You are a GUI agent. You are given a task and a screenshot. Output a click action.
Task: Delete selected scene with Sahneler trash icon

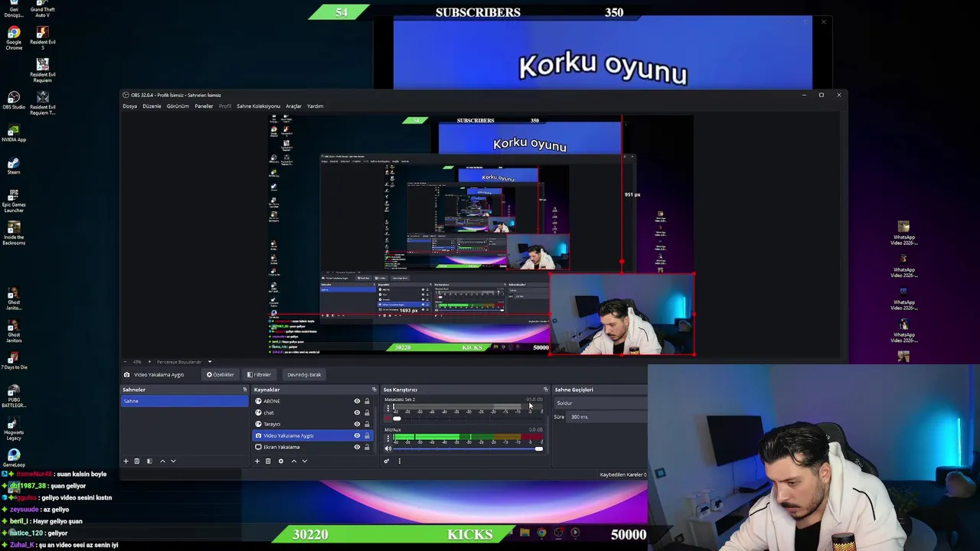point(137,461)
